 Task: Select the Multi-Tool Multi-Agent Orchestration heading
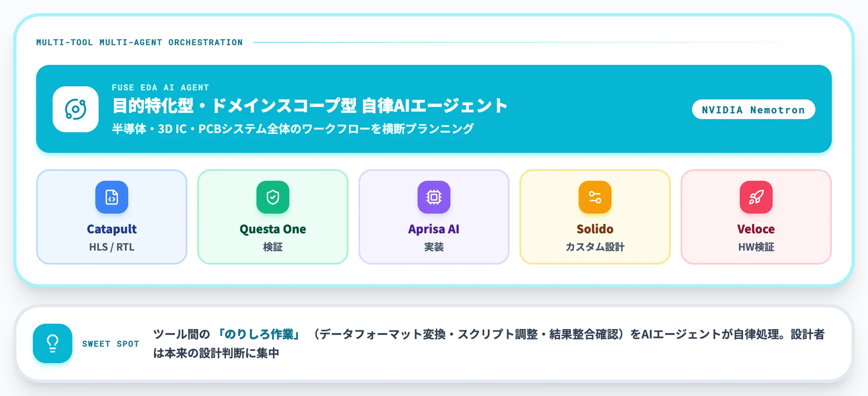coord(139,42)
